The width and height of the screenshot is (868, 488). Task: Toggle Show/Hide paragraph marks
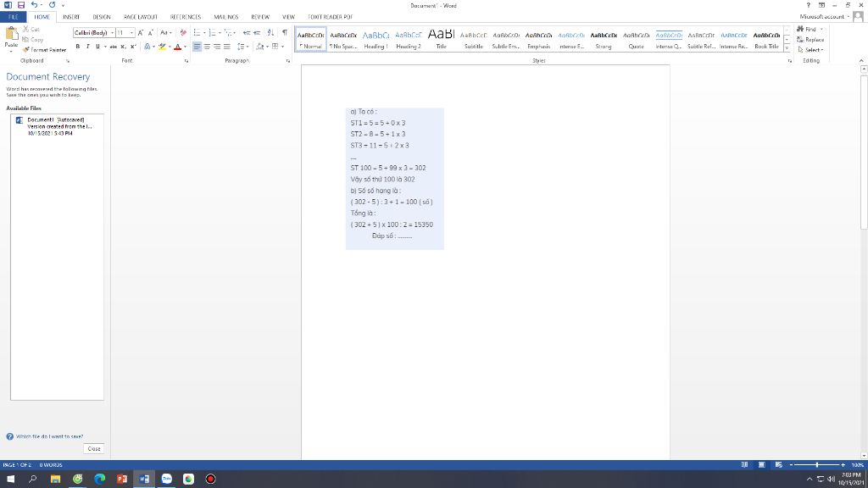(x=284, y=32)
